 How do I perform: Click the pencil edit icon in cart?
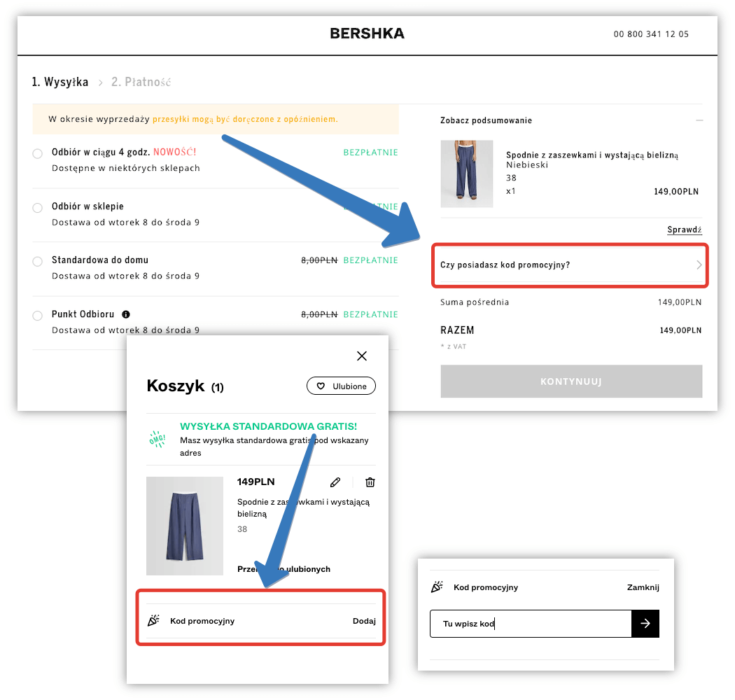(x=335, y=482)
